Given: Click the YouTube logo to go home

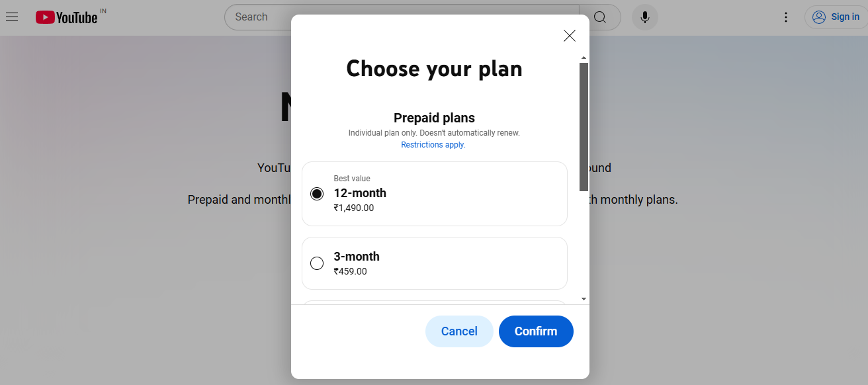Looking at the screenshot, I should (x=67, y=17).
